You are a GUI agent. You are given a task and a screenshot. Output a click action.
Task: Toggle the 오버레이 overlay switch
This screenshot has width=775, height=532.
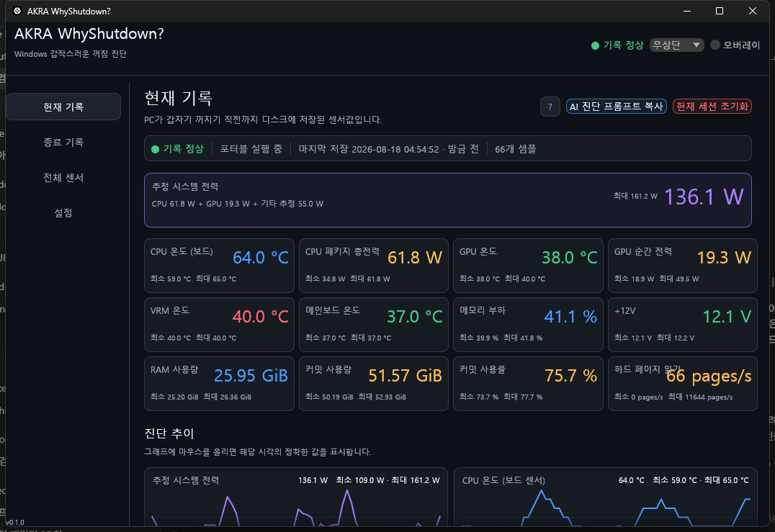pos(714,45)
